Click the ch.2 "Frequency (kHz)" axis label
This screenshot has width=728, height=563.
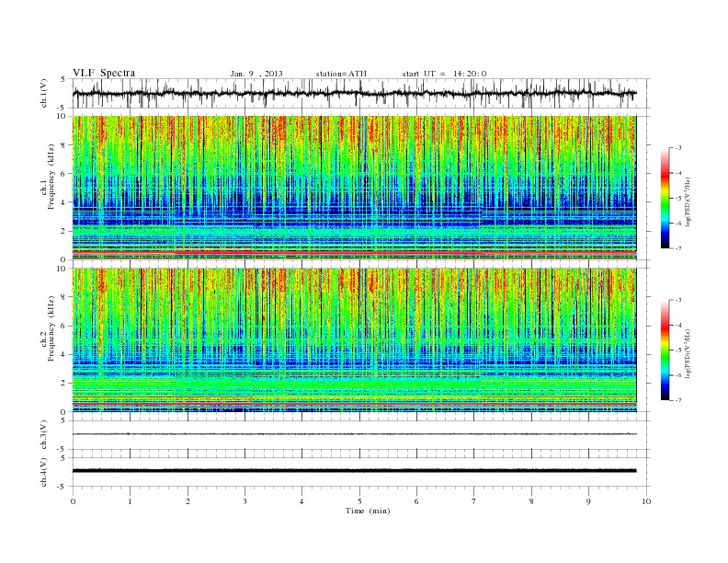51,328
